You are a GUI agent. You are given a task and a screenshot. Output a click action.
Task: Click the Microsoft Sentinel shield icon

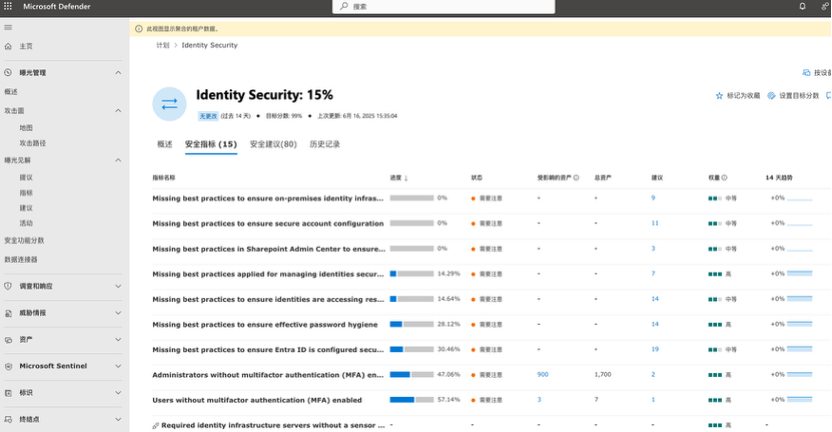point(8,366)
